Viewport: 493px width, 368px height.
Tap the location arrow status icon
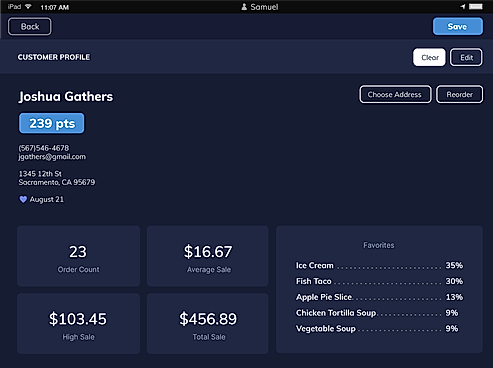[x=463, y=7]
